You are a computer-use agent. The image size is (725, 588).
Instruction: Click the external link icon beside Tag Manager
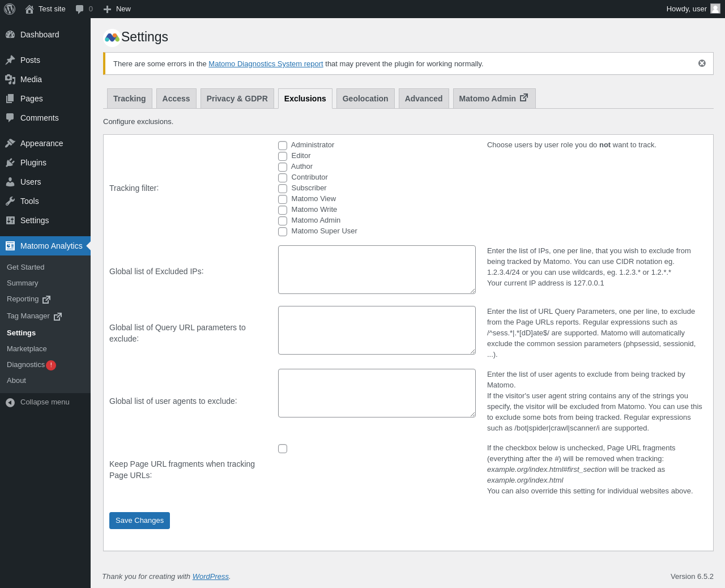pos(58,316)
